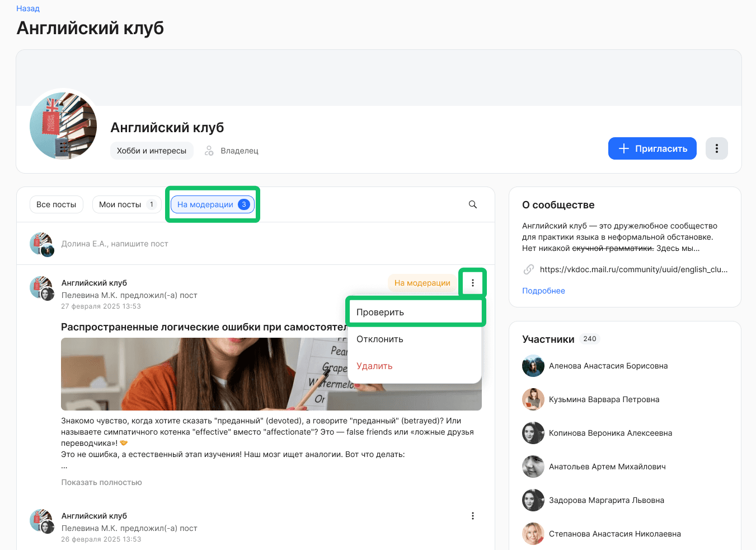Click the Владелец owner role icon
The image size is (756, 550).
[209, 151]
